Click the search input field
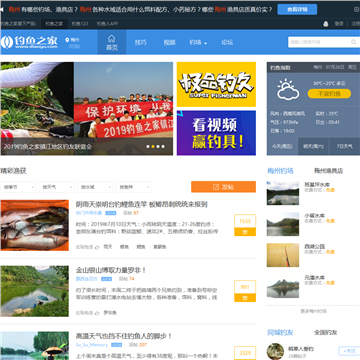The width and height of the screenshot is (360, 360). (319, 42)
